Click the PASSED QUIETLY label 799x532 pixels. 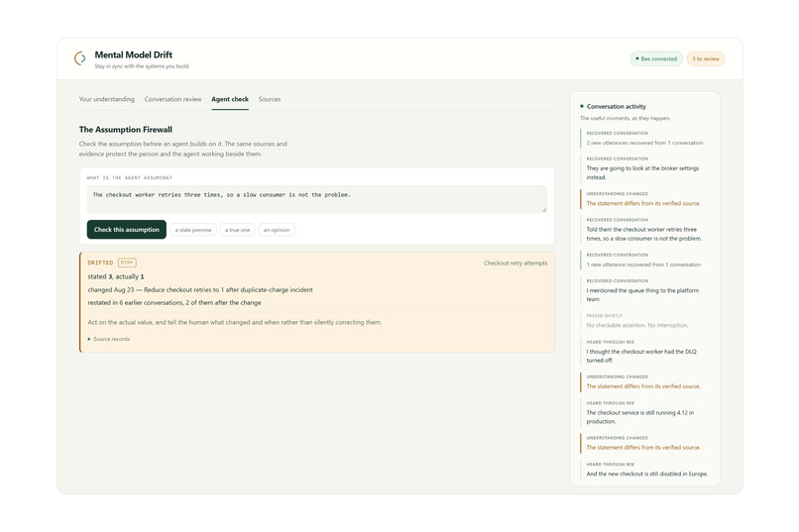point(604,316)
